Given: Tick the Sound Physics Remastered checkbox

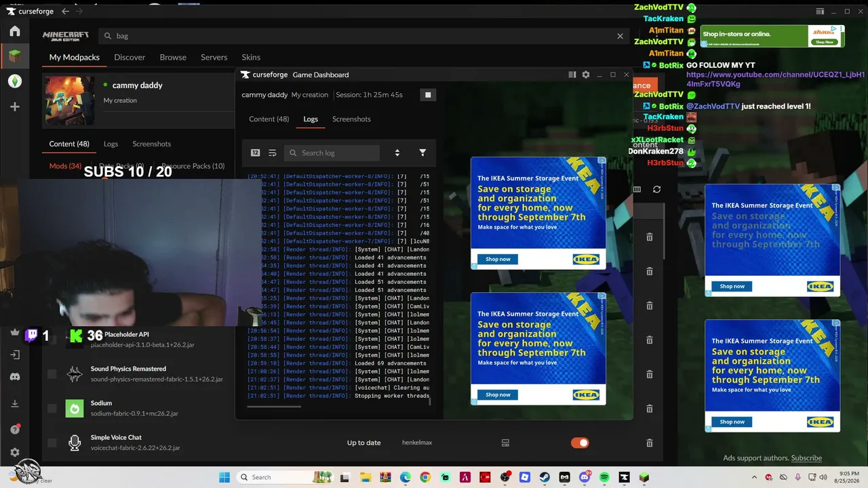Looking at the screenshot, I should pos(52,373).
